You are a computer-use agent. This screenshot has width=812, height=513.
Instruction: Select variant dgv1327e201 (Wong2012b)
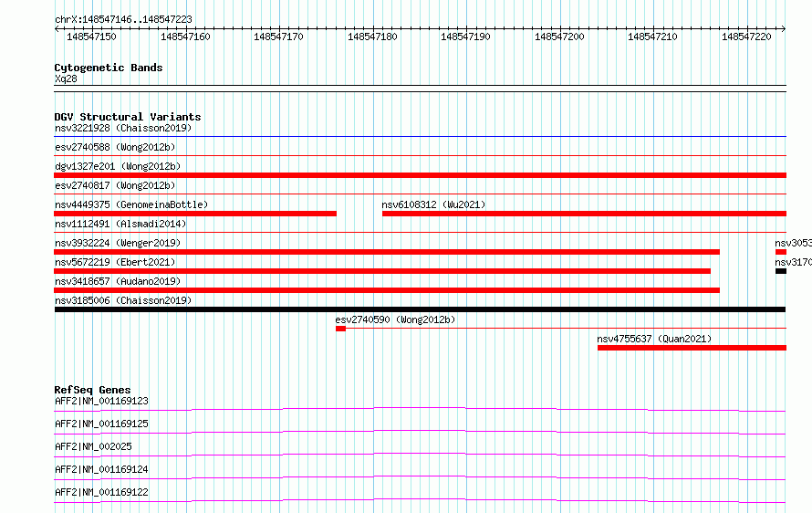tap(118, 166)
